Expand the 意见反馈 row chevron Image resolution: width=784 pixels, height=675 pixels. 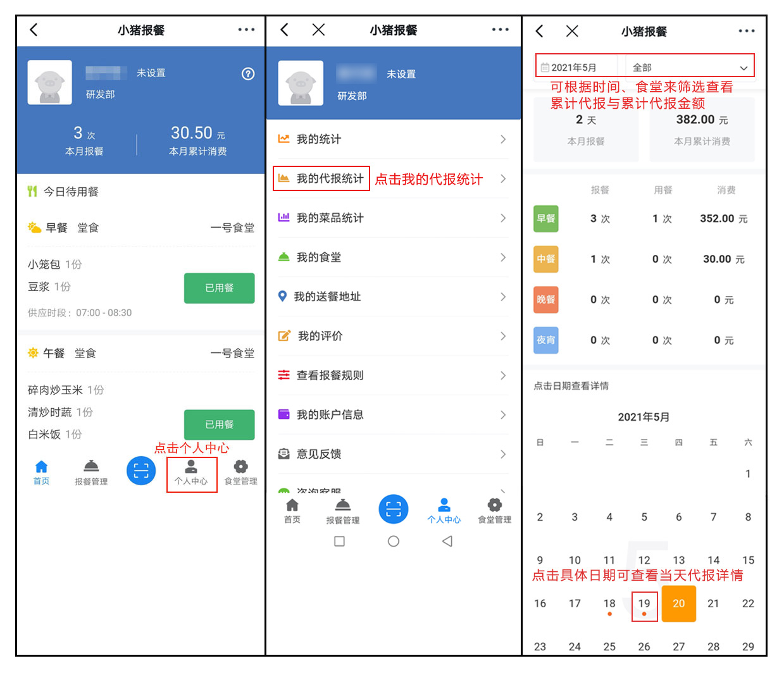(503, 454)
